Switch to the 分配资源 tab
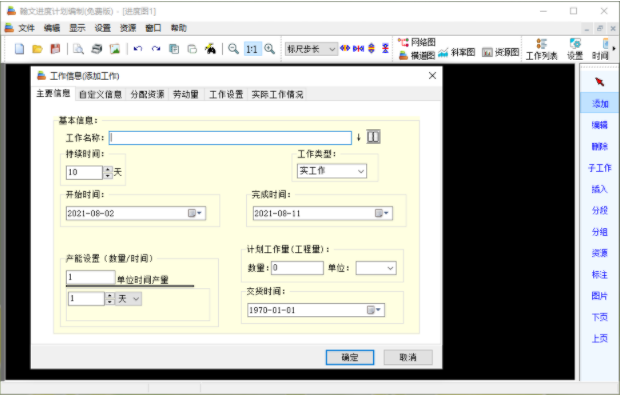Image resolution: width=620 pixels, height=395 pixels. click(x=147, y=94)
